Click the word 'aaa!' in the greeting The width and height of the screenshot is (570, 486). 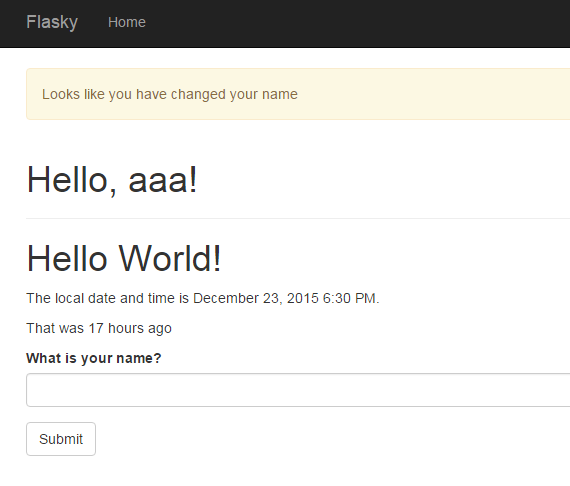point(163,180)
